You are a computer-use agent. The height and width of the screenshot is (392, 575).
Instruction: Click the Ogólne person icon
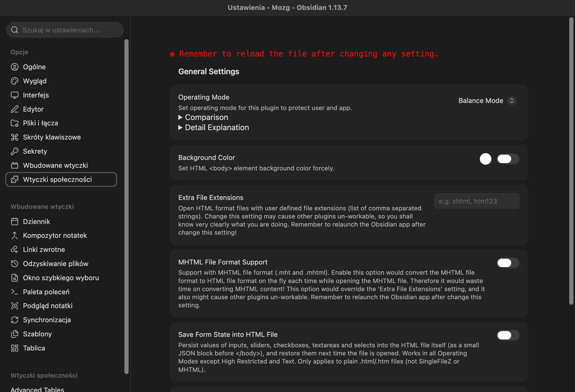[x=15, y=67]
